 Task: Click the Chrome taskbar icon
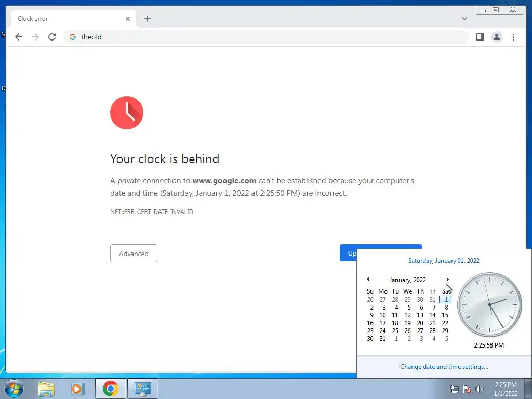(110, 389)
